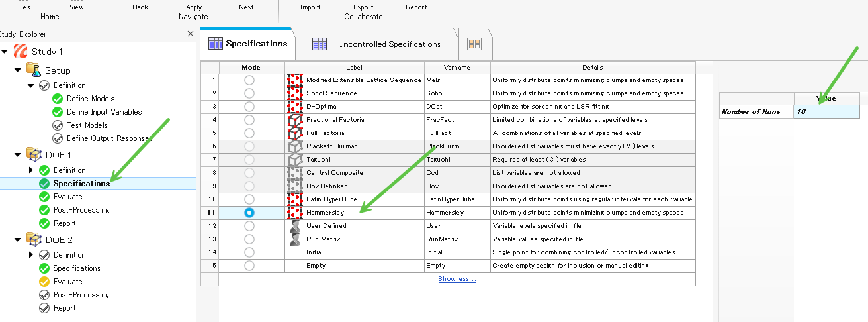The width and height of the screenshot is (868, 322).
Task: Click the Box Behnken icon
Action: 295,186
